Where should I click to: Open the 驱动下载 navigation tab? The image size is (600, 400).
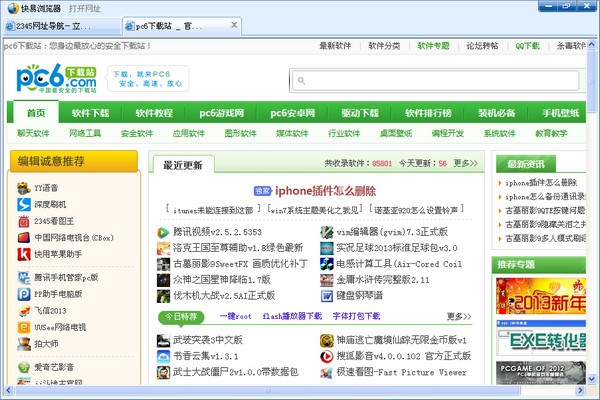pos(360,113)
